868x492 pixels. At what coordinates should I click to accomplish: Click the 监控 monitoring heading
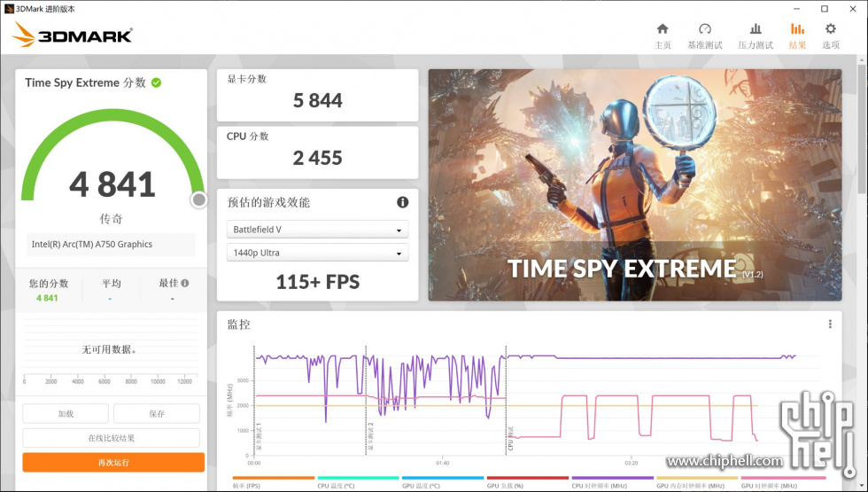(238, 324)
